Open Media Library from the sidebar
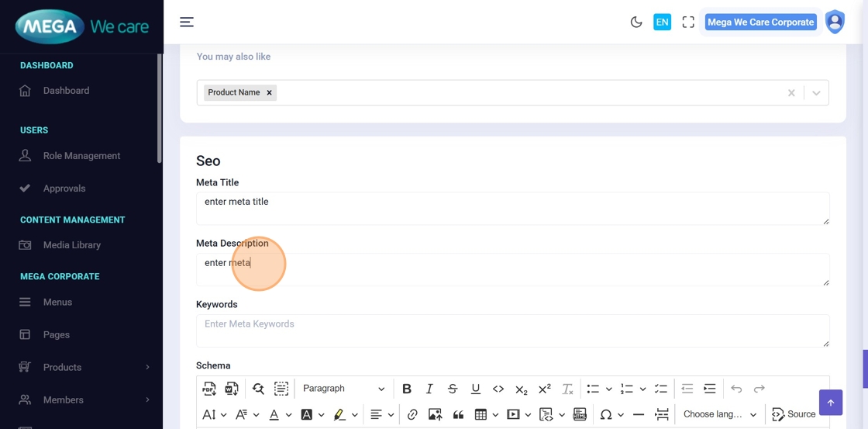 pos(72,245)
